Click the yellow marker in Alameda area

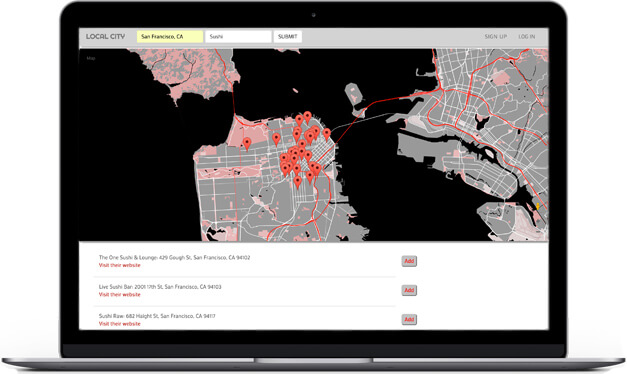pyautogui.click(x=537, y=206)
